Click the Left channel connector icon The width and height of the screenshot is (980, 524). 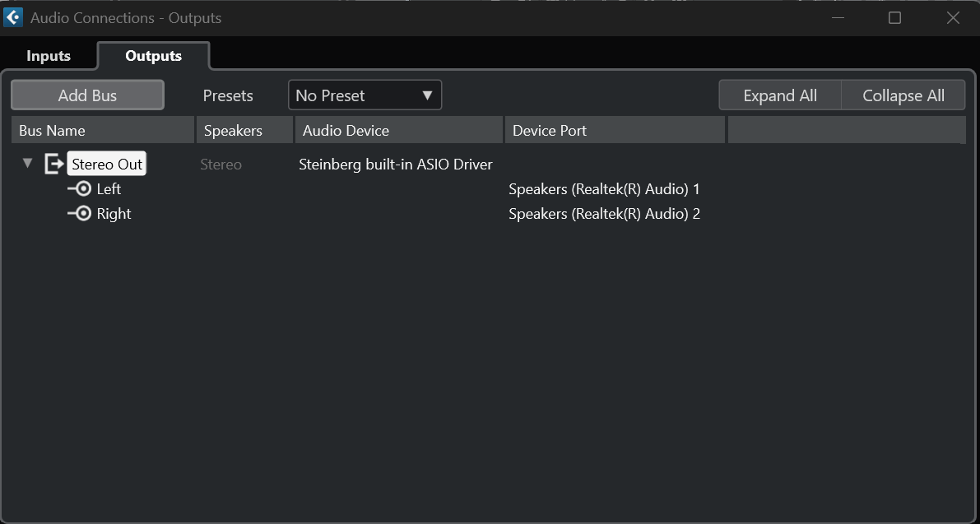point(80,189)
